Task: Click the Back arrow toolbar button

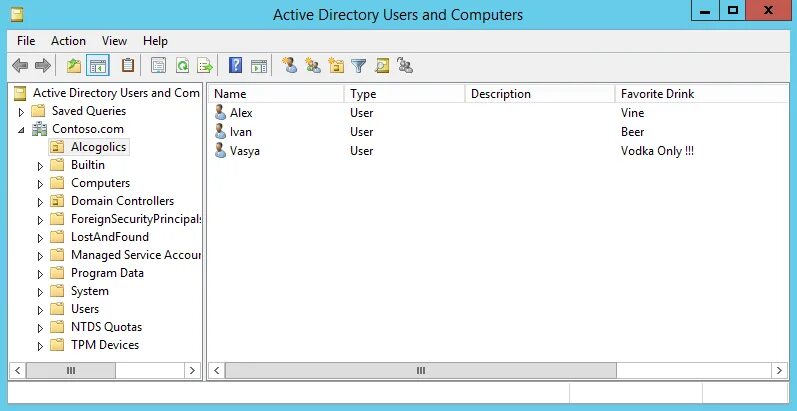Action: (20, 66)
